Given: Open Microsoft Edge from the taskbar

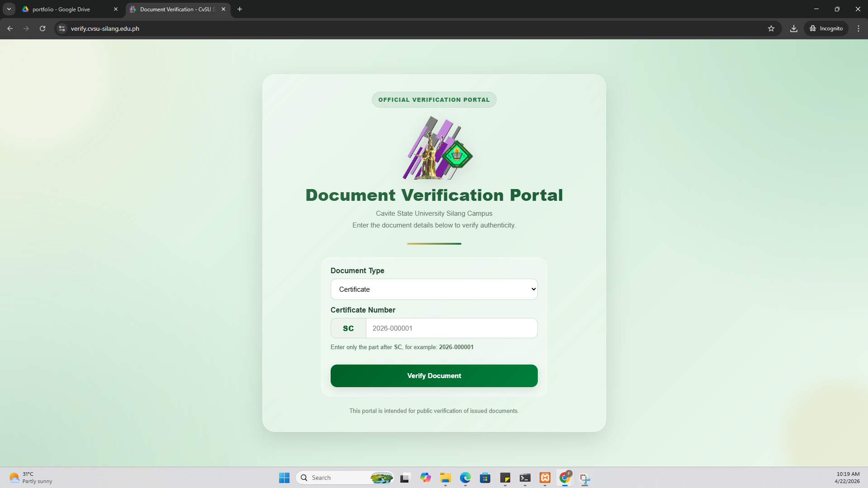Looking at the screenshot, I should pyautogui.click(x=465, y=478).
